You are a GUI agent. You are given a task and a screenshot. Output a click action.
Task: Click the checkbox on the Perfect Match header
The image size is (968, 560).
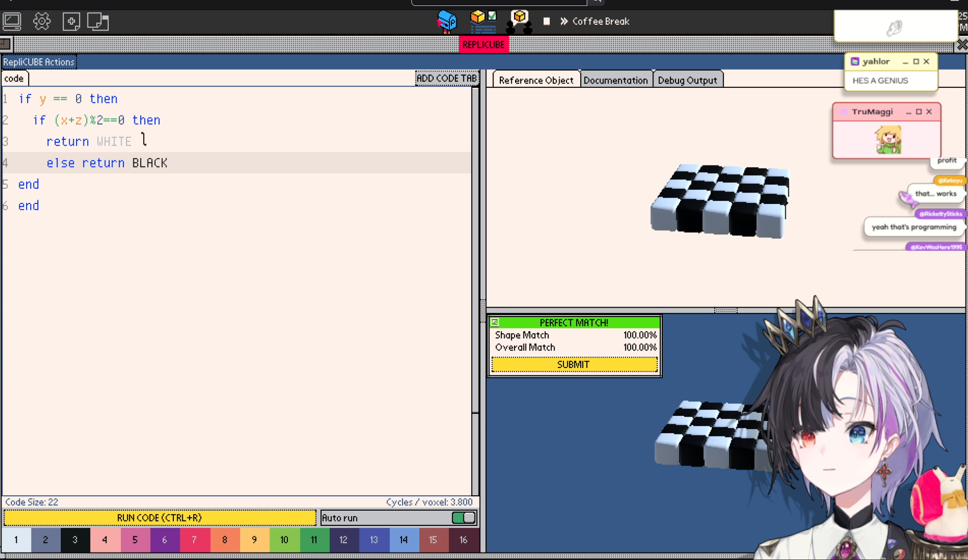pyautogui.click(x=495, y=322)
